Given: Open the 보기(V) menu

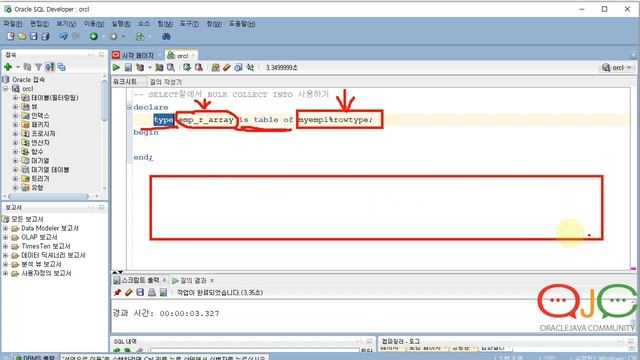Looking at the screenshot, I should coord(66,24).
